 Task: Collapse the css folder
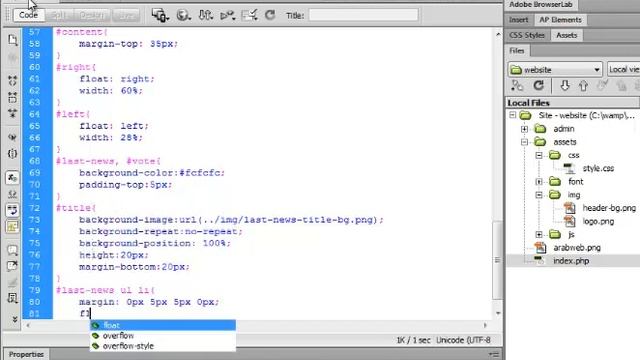point(539,156)
